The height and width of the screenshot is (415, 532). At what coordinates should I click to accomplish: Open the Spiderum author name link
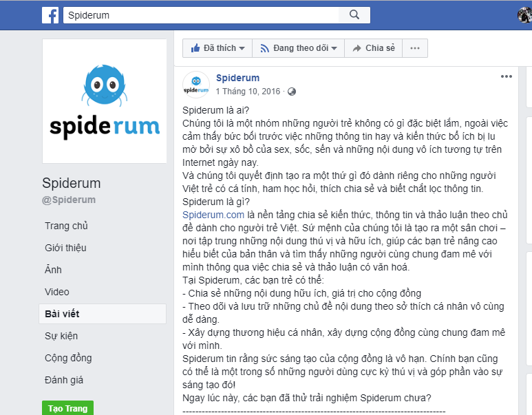pos(238,78)
